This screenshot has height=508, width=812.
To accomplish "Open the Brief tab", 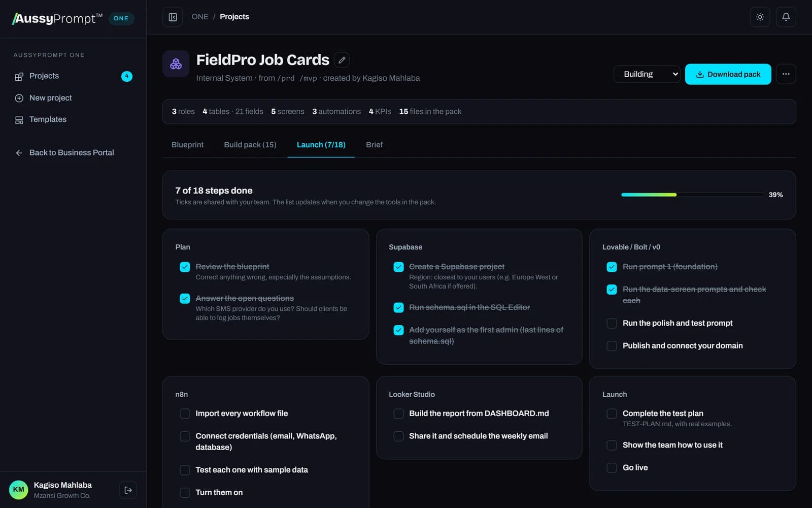I will pos(375,145).
